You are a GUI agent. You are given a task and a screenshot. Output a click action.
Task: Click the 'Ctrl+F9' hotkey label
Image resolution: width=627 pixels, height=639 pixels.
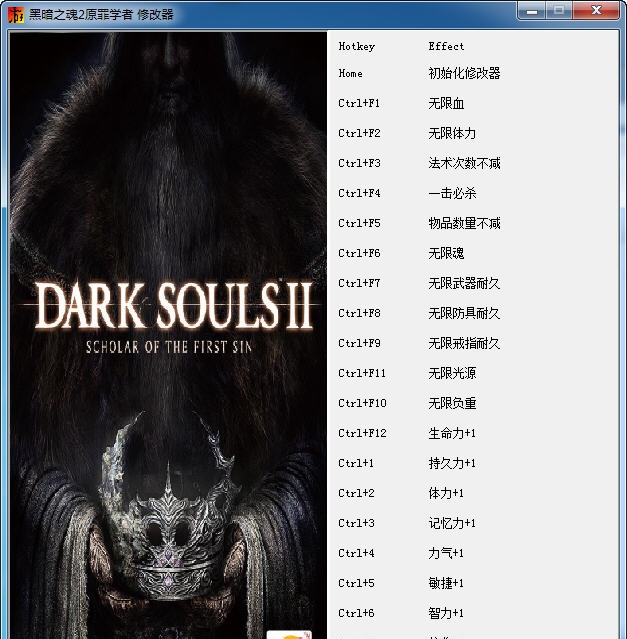click(x=359, y=343)
